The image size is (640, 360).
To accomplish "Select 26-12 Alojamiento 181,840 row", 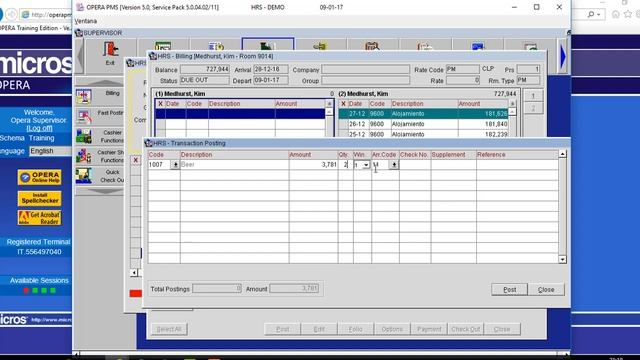I will (x=423, y=124).
